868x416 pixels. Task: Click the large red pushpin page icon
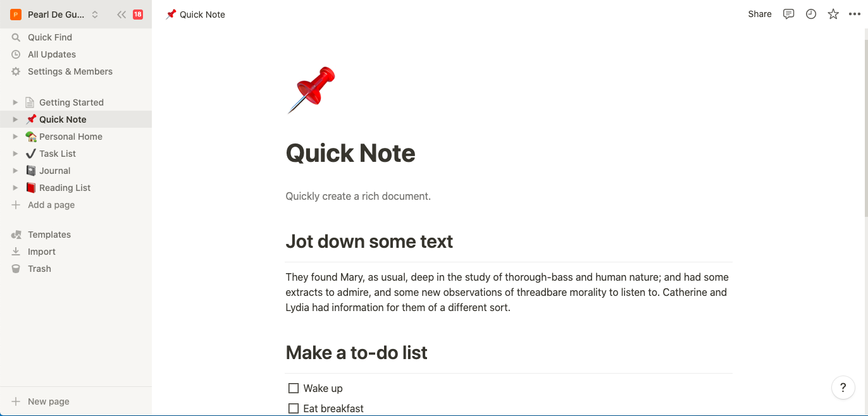pyautogui.click(x=311, y=90)
